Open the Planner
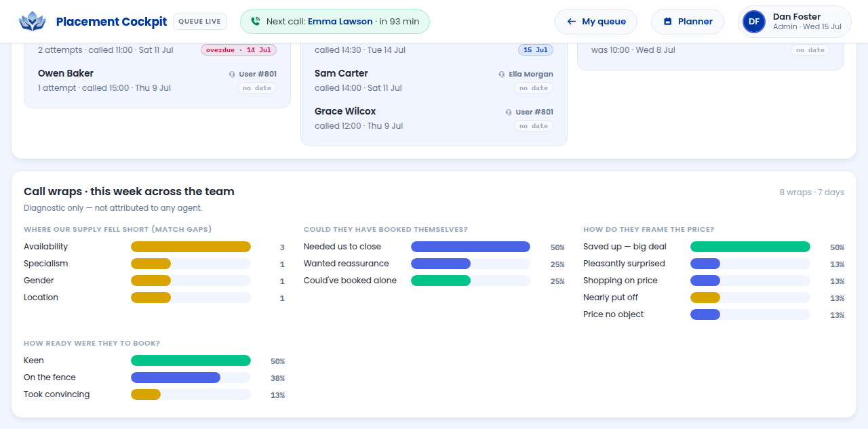This screenshot has width=868, height=429. 688,22
